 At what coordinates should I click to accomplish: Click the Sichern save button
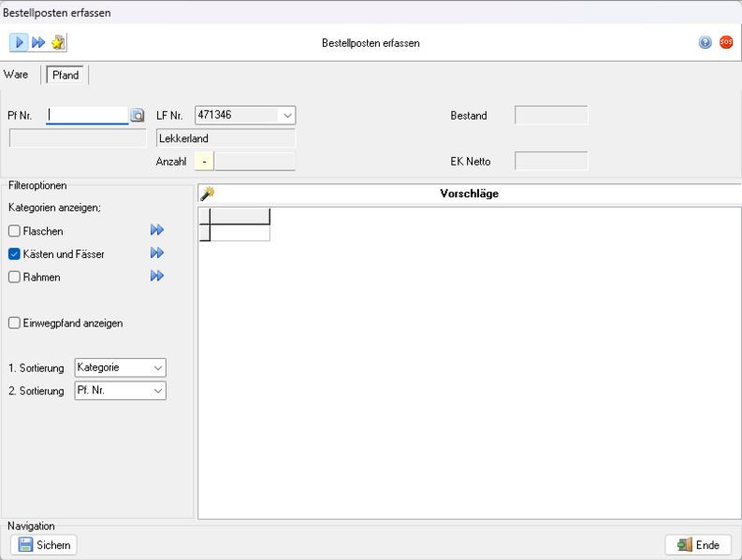(x=44, y=545)
